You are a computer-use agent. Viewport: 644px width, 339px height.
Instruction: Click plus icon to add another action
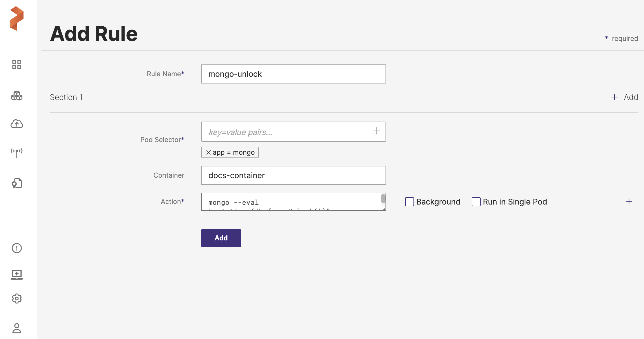[629, 202]
